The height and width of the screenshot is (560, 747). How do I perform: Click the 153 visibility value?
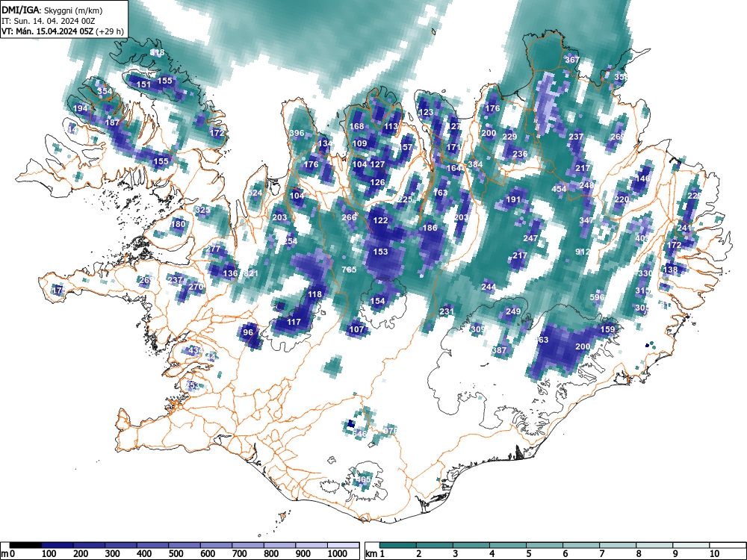coord(381,252)
